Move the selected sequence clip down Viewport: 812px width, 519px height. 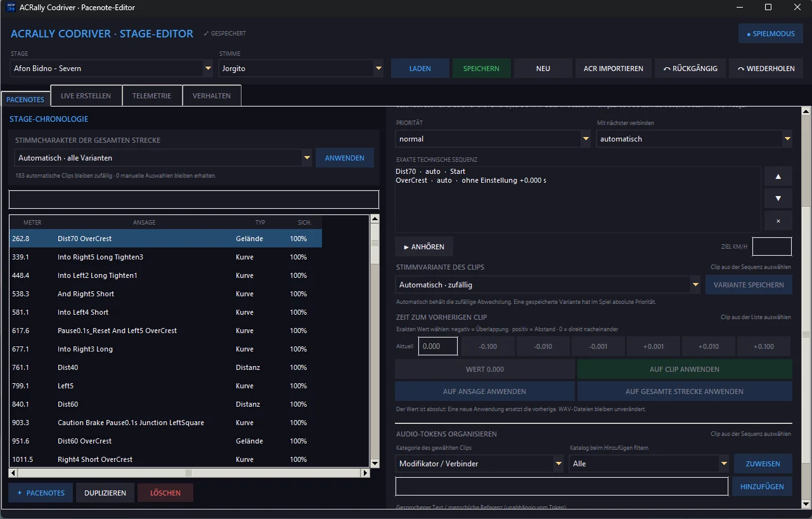pos(778,199)
